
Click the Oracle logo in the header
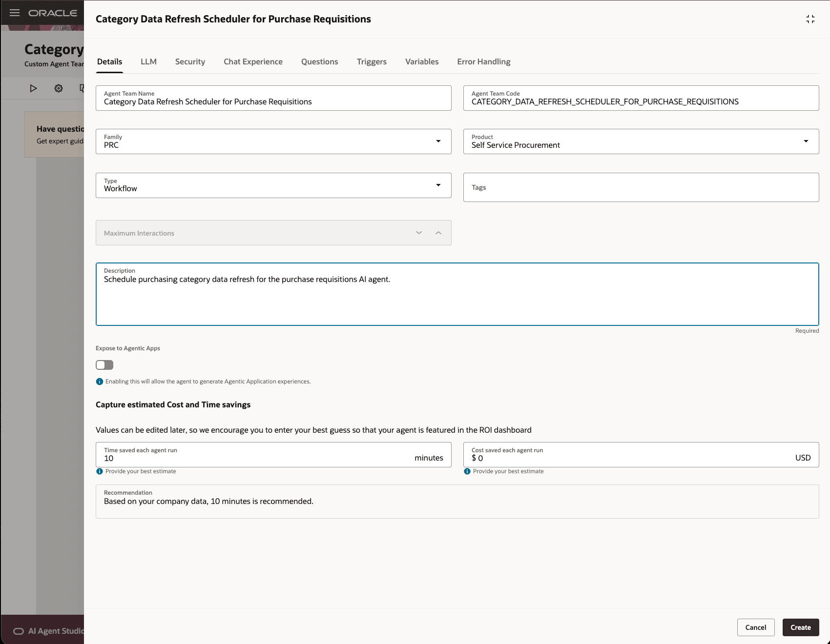(x=54, y=13)
